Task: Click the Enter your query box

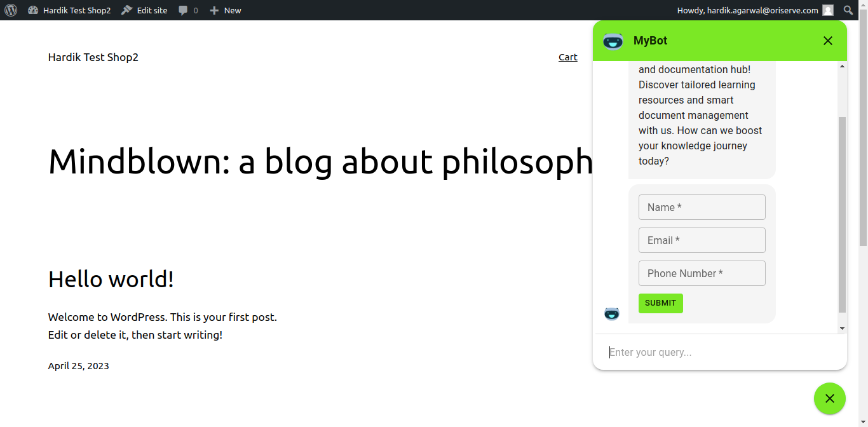Action: (718, 352)
